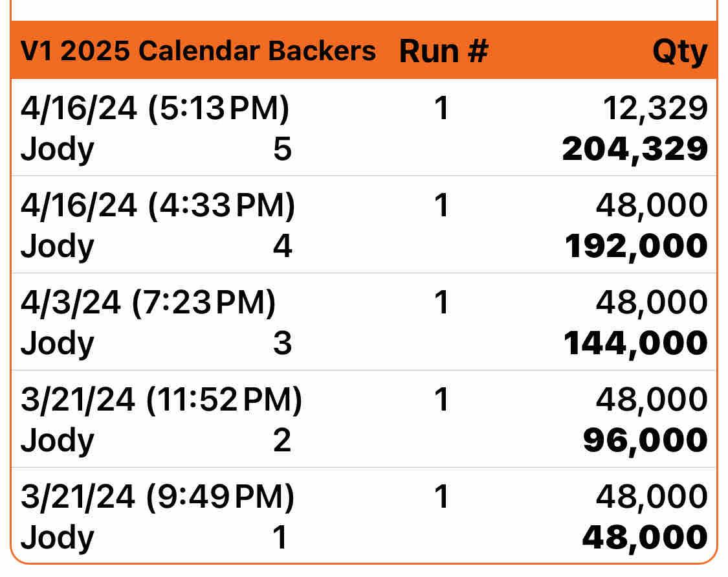Image resolution: width=728 pixels, height=577 pixels.
Task: Select the 4/16/24 (4:33 PM) entry
Action: point(157,205)
